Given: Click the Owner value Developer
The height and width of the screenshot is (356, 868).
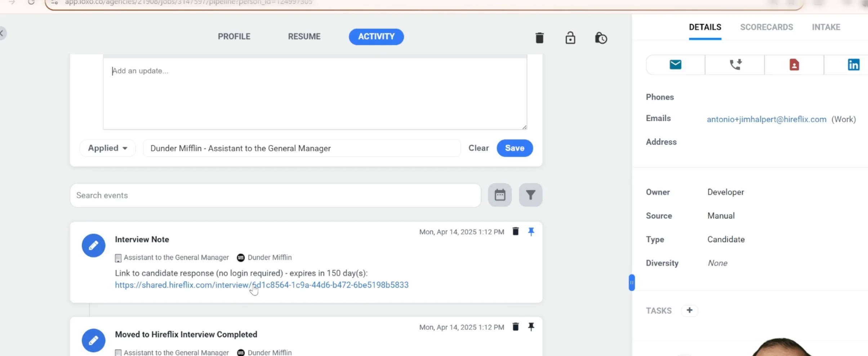Looking at the screenshot, I should pyautogui.click(x=725, y=192).
